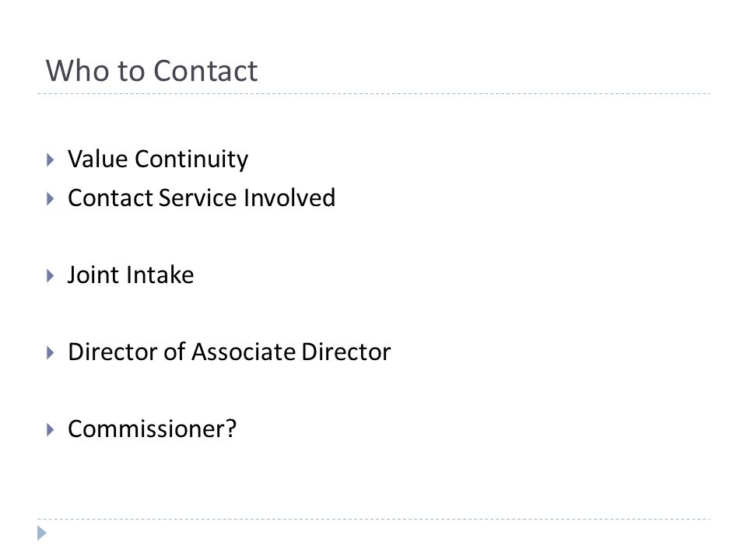This screenshot has height=560, width=747.
Task: Click the arrow bullet before Director of Associate Director
Action: coord(51,352)
